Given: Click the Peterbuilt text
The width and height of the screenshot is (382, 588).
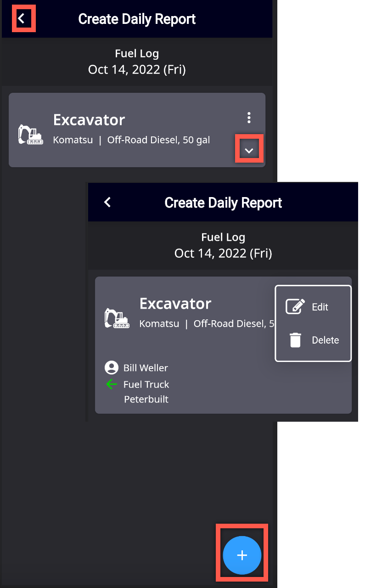Looking at the screenshot, I should [x=146, y=399].
